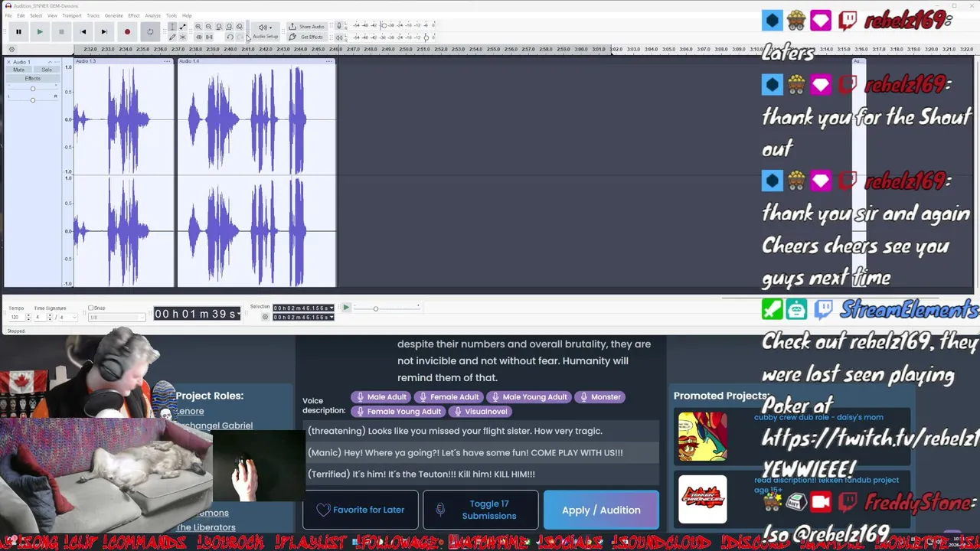Fit the whole project to the window
The height and width of the screenshot is (551, 980).
coord(229,27)
